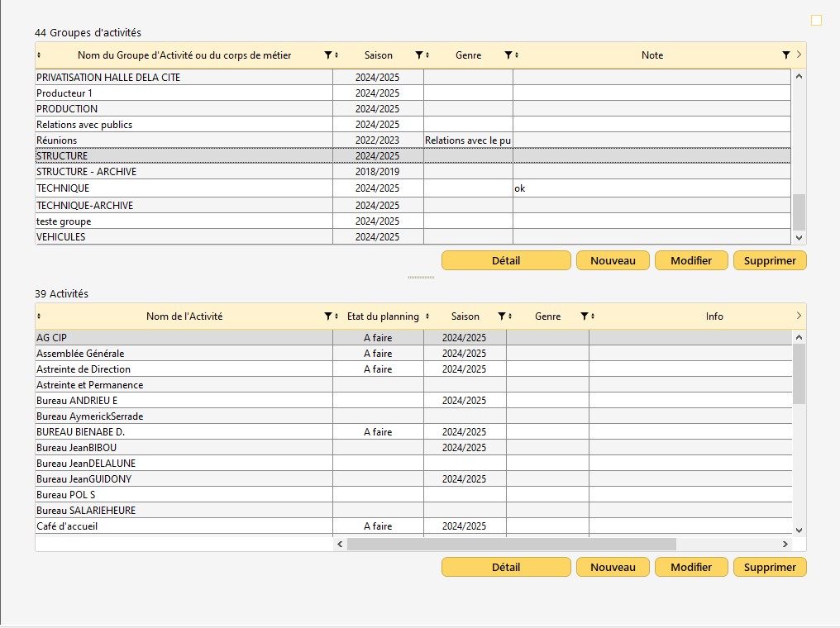The width and height of the screenshot is (840, 628).
Task: Click sort arrows on Etat du planning header
Action: click(x=427, y=316)
